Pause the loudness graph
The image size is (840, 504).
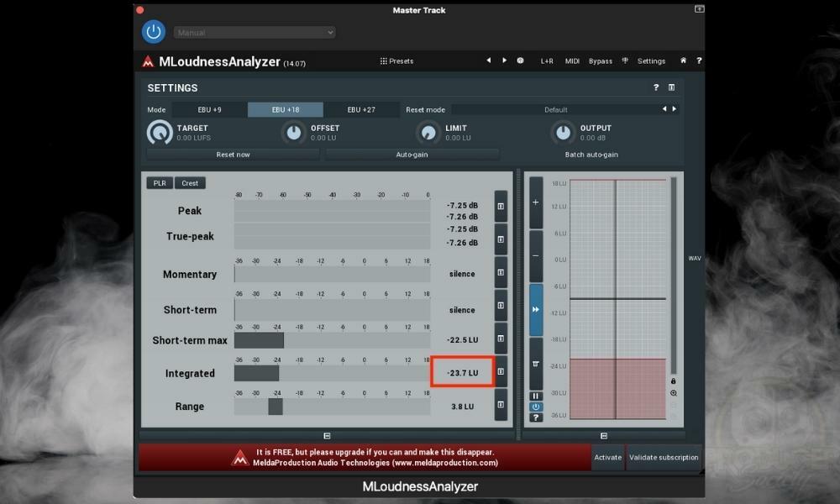536,396
